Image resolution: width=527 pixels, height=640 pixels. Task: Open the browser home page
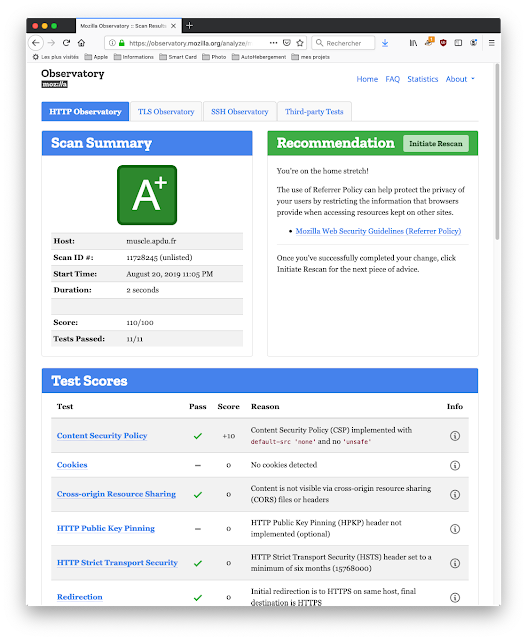click(82, 43)
